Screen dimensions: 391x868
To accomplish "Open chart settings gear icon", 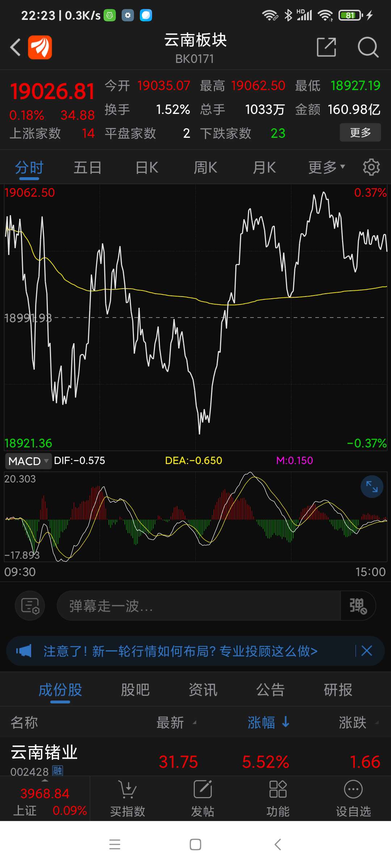I will click(371, 167).
